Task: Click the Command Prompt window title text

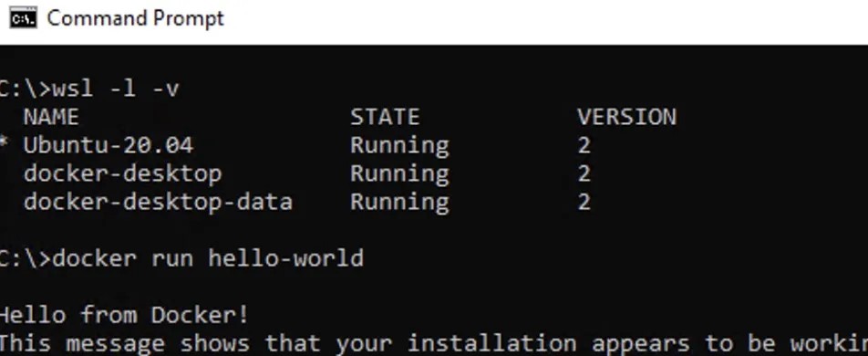Action: point(136,18)
